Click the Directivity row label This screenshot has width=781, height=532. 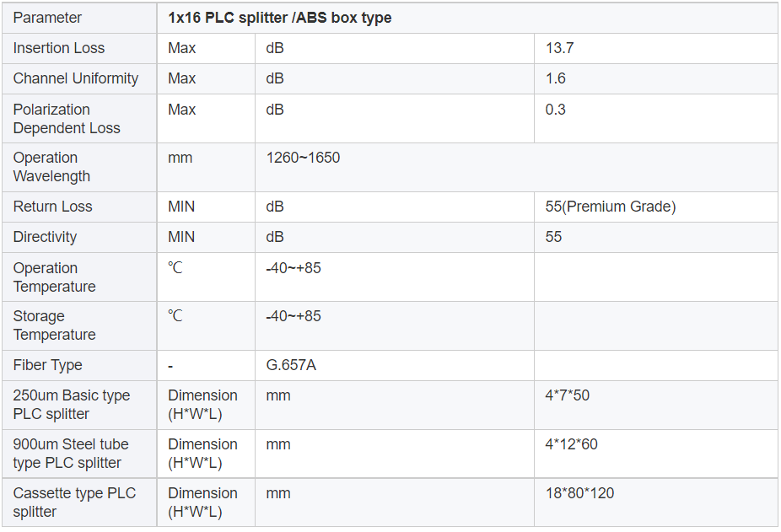[x=45, y=237]
